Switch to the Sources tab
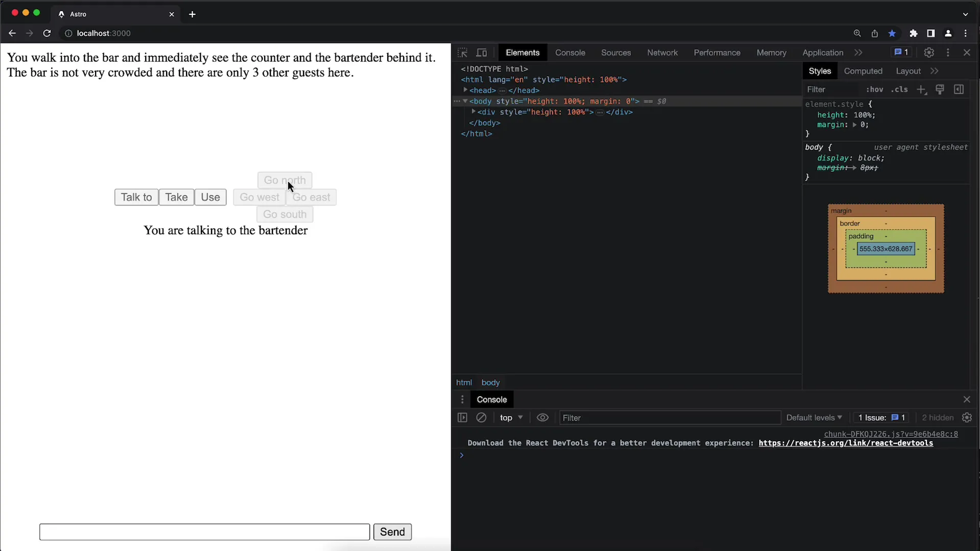980x551 pixels. click(616, 53)
